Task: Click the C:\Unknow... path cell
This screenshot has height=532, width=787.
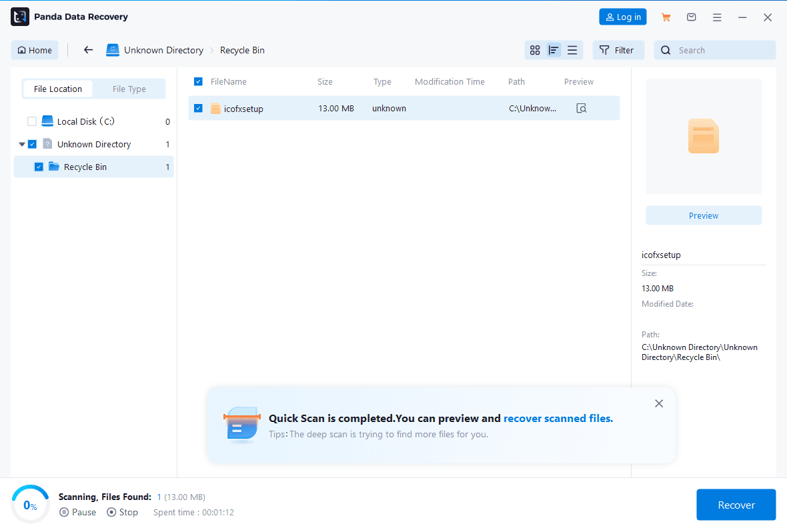Action: 532,108
